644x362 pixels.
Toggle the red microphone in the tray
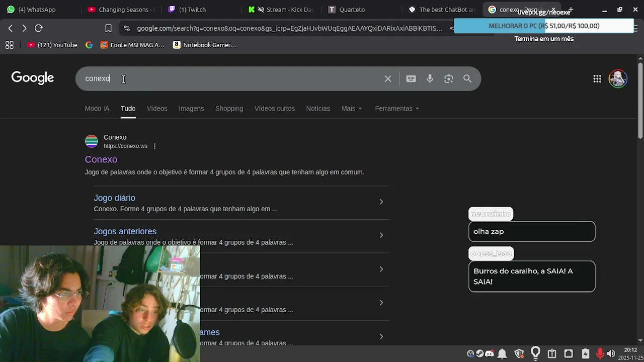click(600, 353)
